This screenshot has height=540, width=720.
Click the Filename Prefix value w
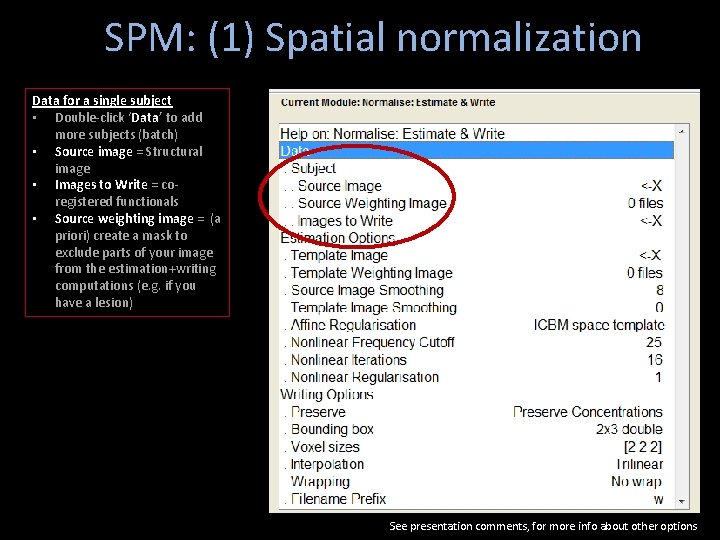point(658,500)
